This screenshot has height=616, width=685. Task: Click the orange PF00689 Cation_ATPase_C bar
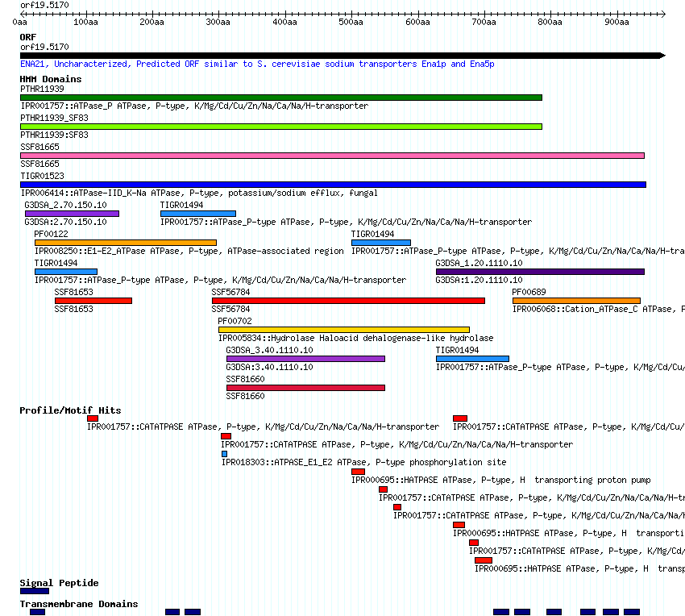click(576, 301)
